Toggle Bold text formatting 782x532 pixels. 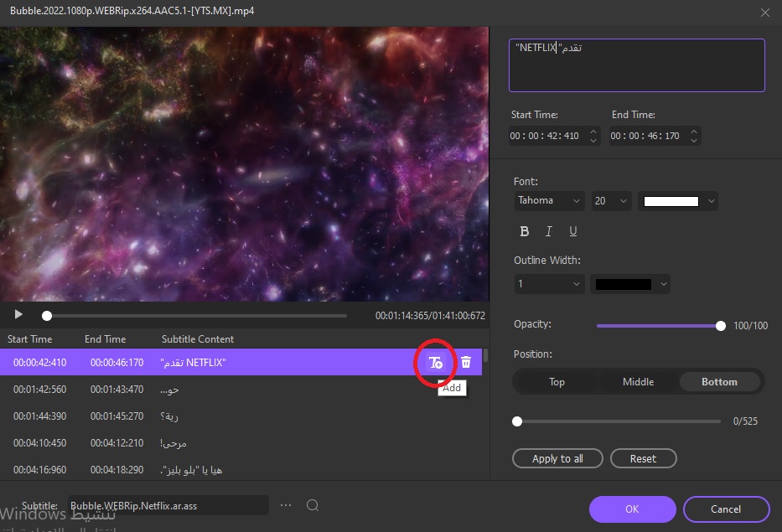pyautogui.click(x=525, y=231)
